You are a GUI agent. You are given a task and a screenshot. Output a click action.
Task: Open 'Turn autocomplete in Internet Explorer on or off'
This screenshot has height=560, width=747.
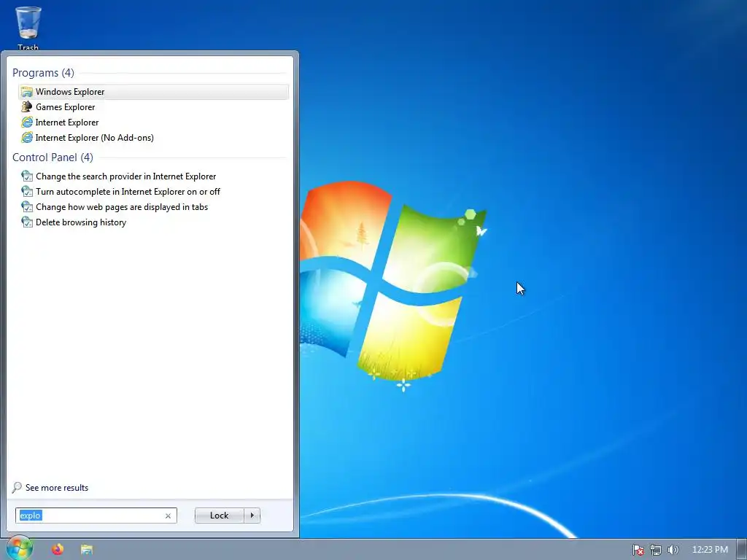point(153,192)
